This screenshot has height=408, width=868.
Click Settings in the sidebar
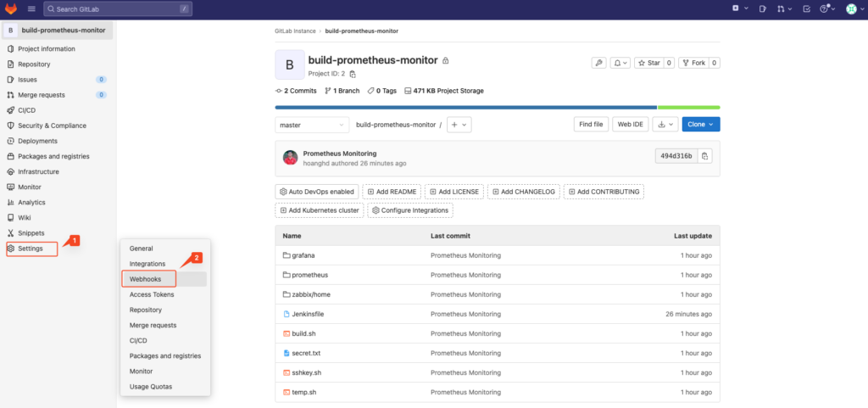(31, 249)
